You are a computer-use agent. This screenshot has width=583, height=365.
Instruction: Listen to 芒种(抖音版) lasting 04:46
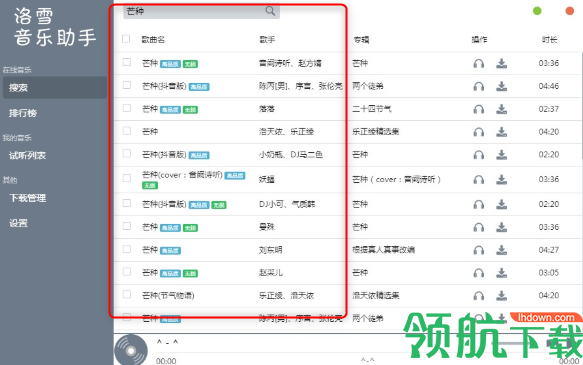click(479, 87)
